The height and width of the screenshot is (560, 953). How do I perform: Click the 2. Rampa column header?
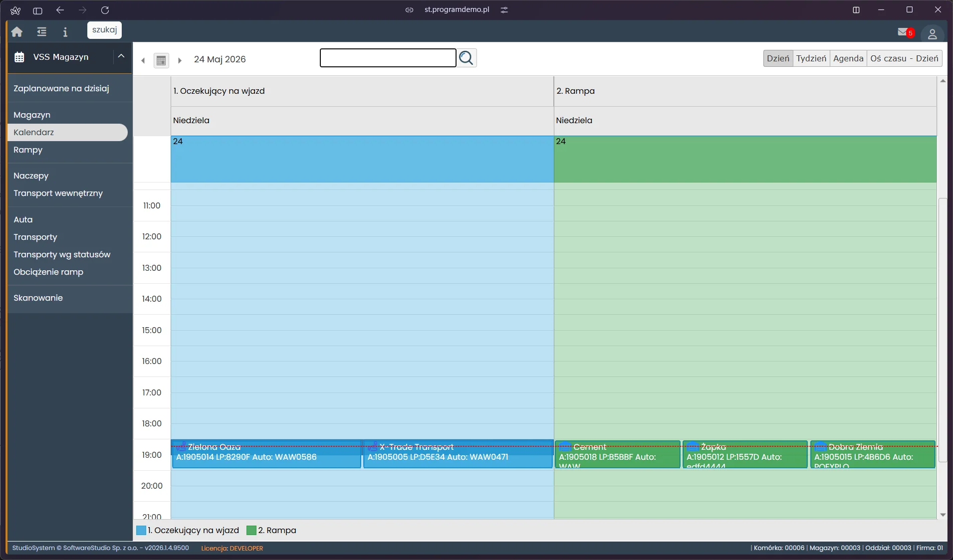(x=745, y=91)
